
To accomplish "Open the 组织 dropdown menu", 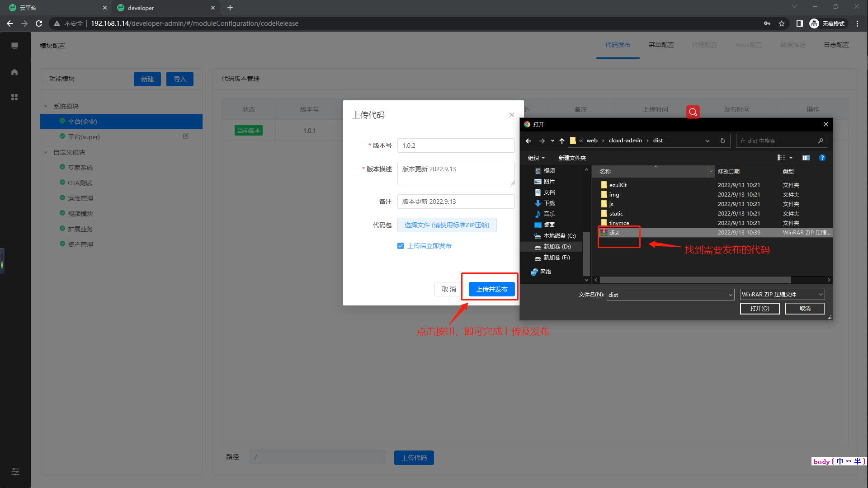I will click(536, 158).
